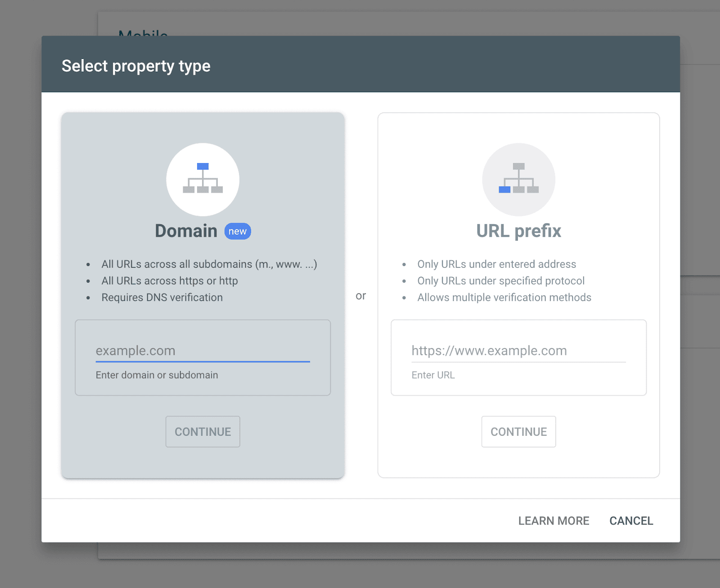Click the URL prefix hierarchy icon
This screenshot has height=588, width=720.
coord(518,179)
